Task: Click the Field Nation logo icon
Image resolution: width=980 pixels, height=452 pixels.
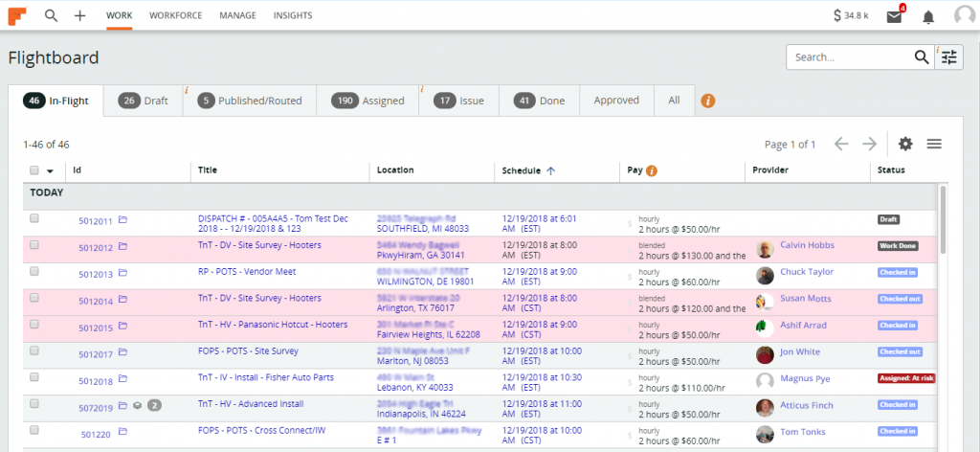Action: click(x=17, y=15)
